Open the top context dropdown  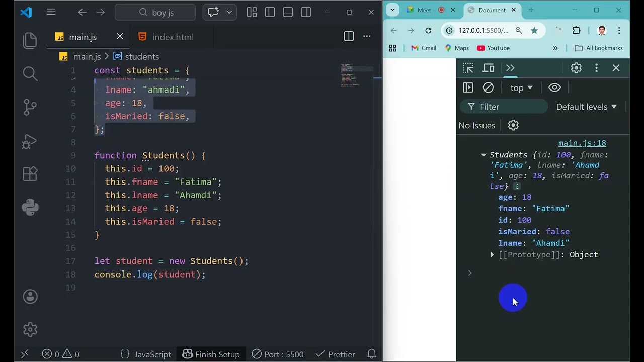[x=521, y=87]
